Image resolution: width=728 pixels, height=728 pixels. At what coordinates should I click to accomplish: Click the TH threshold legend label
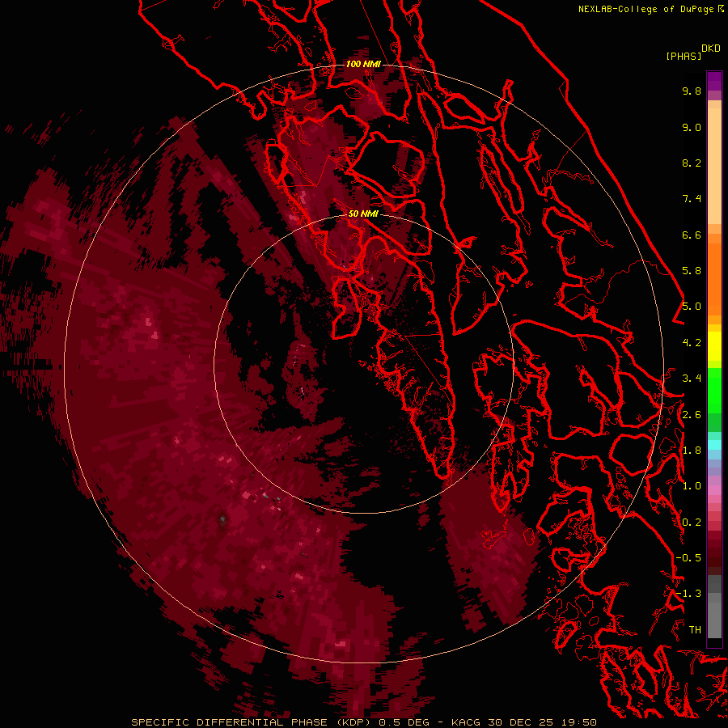click(695, 630)
